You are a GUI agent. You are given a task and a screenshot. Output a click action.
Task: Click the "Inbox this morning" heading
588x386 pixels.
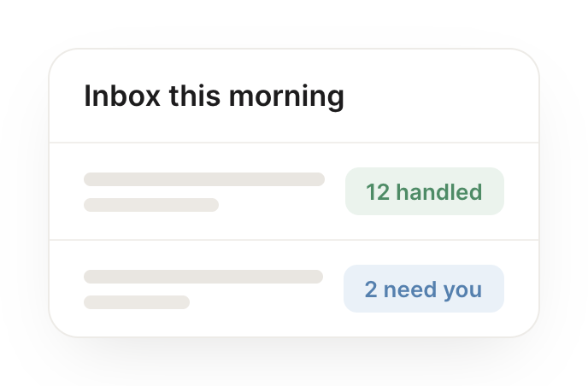point(214,96)
